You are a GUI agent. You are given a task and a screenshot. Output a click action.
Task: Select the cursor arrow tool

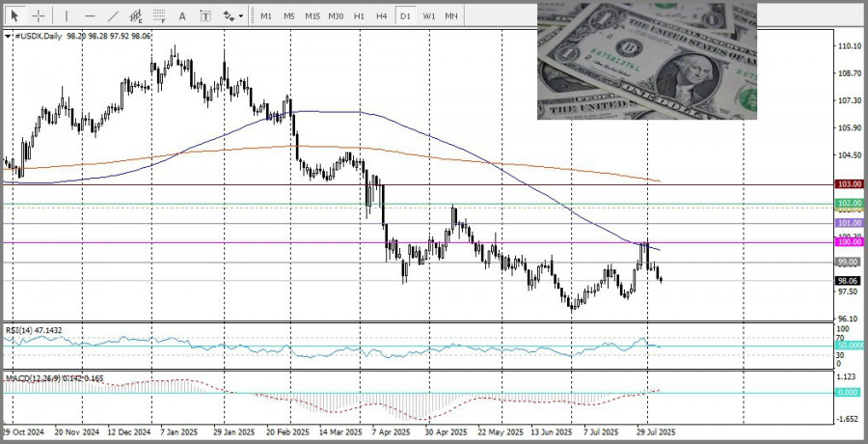(16, 15)
